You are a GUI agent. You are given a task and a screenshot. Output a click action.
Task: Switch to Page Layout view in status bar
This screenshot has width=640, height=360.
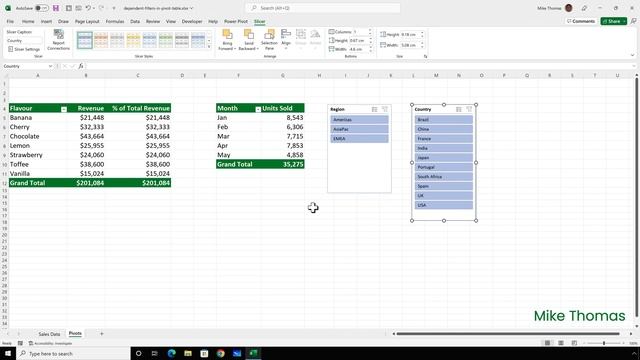click(x=561, y=343)
